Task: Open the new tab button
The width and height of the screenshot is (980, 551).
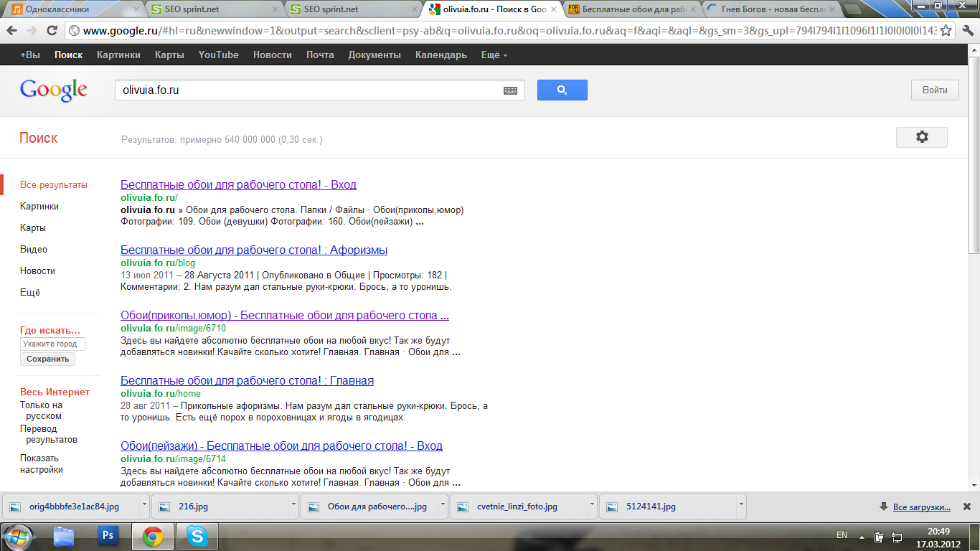Action: 852,9
